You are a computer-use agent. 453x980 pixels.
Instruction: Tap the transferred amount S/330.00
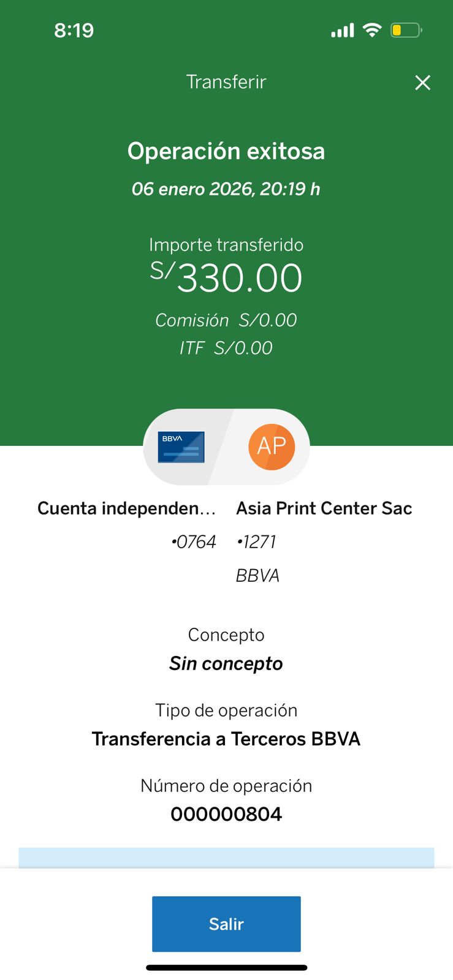click(226, 277)
